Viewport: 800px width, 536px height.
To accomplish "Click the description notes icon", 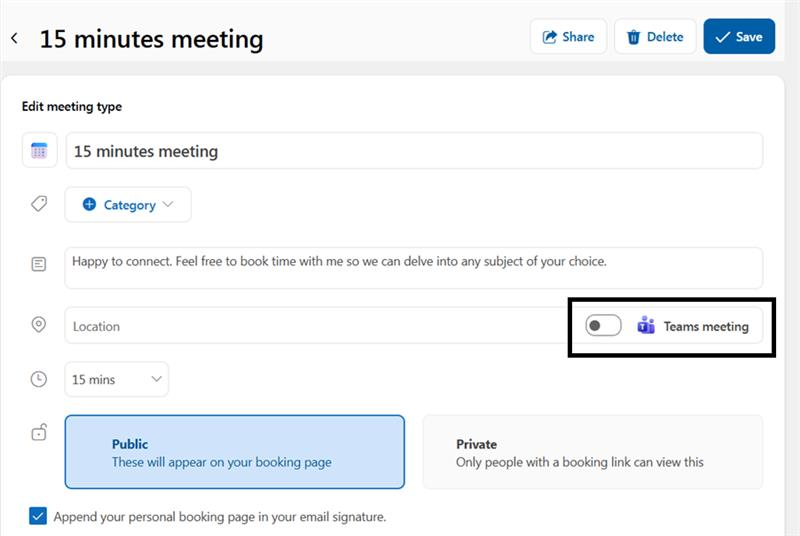I will point(39,264).
